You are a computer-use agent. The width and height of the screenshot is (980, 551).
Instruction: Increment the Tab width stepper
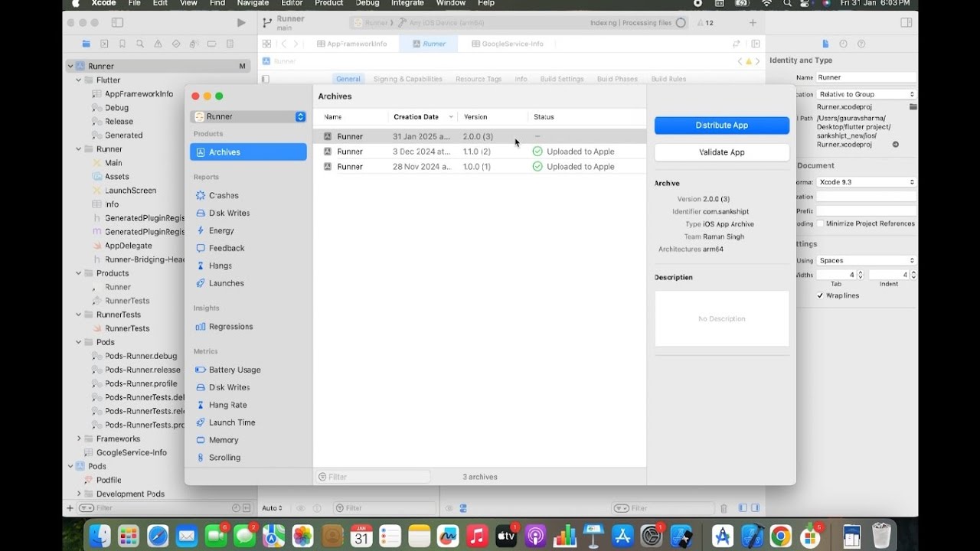coord(860,272)
